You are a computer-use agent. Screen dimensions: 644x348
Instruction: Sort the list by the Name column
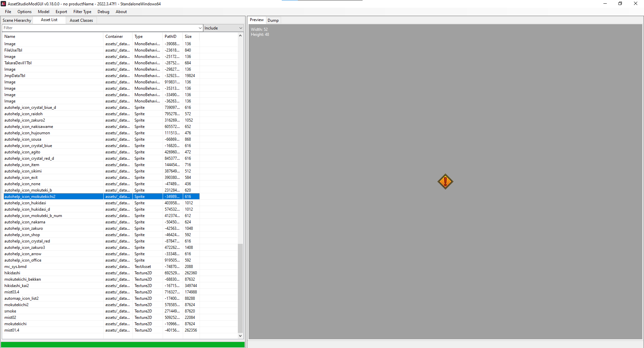click(x=53, y=37)
